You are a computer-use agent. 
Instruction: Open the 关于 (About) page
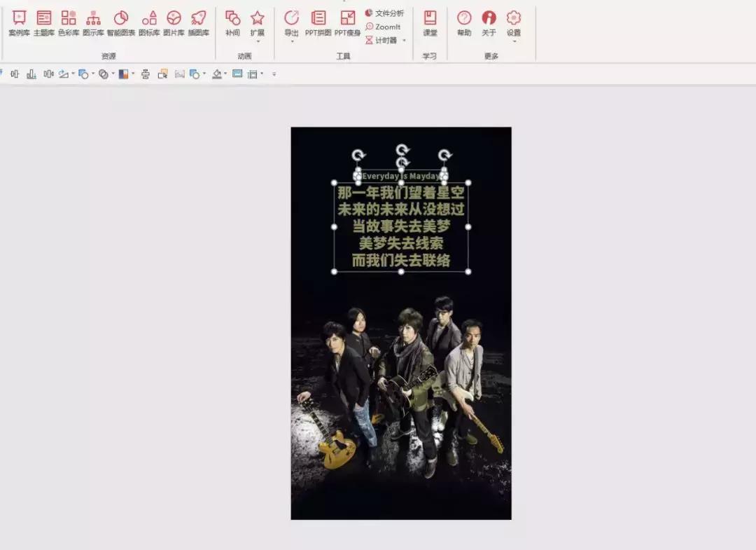tap(489, 23)
